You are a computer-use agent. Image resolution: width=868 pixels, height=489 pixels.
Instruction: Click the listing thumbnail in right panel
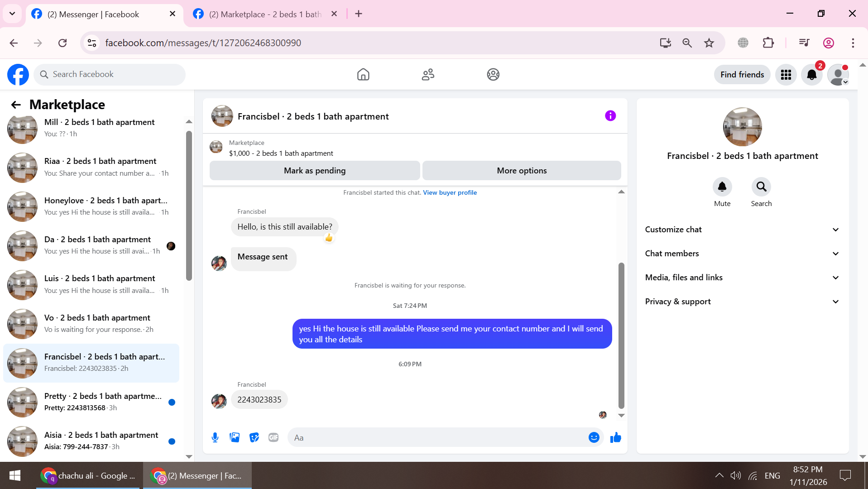pyautogui.click(x=742, y=127)
